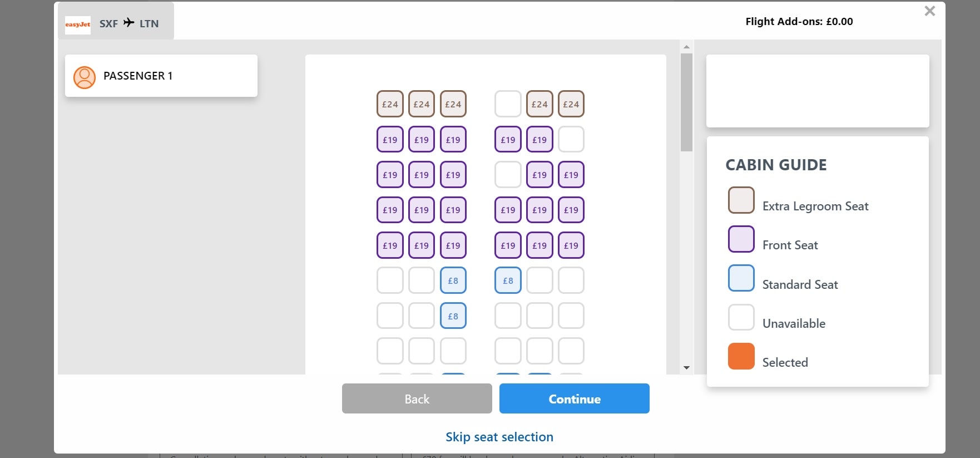
Task: Close the seat selection dialog
Action: coord(929,11)
